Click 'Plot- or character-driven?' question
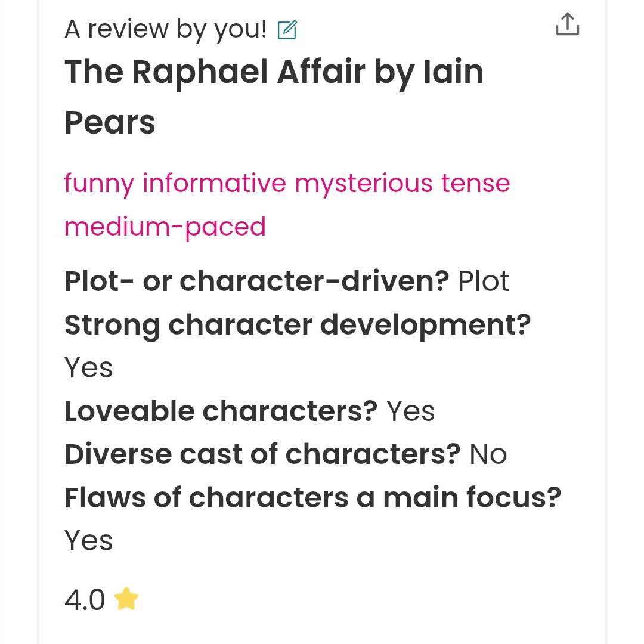 pos(257,281)
